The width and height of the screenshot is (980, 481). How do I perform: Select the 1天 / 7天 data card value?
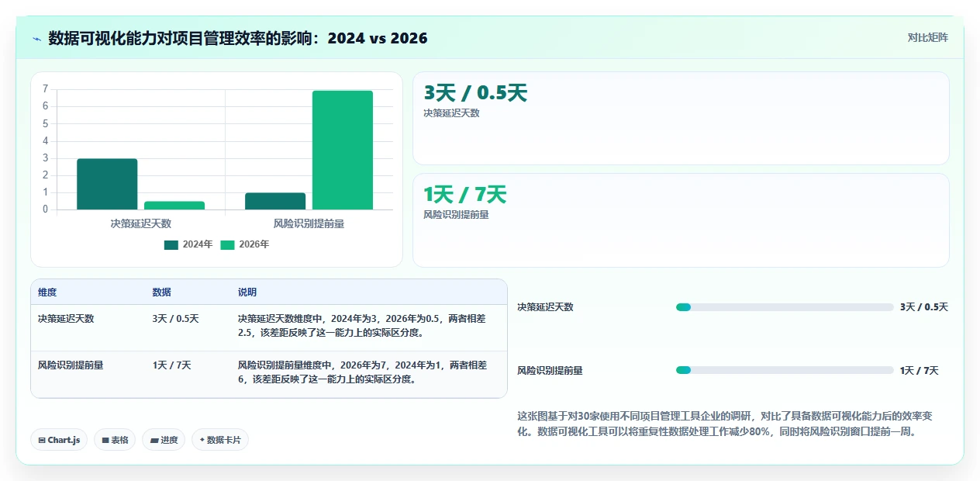click(464, 195)
